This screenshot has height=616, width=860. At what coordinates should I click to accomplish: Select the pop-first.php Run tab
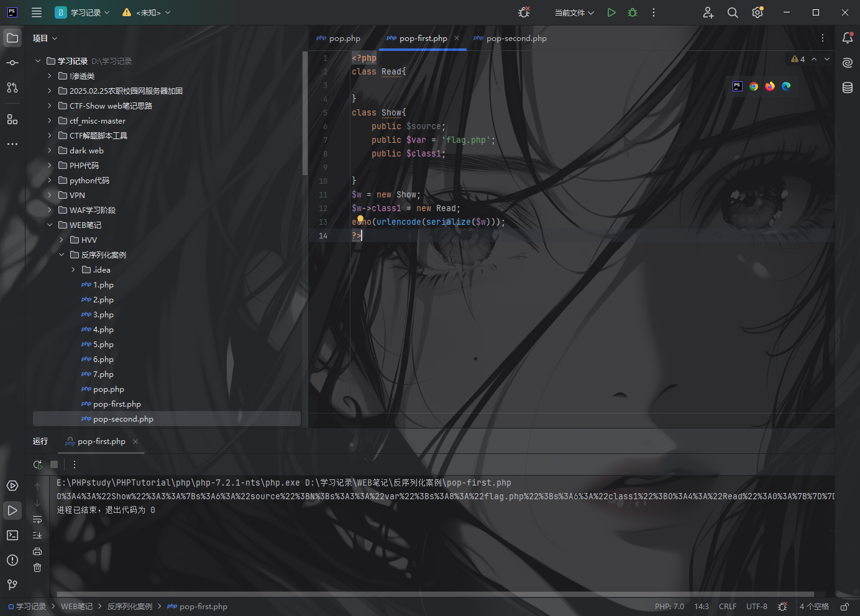(96, 442)
